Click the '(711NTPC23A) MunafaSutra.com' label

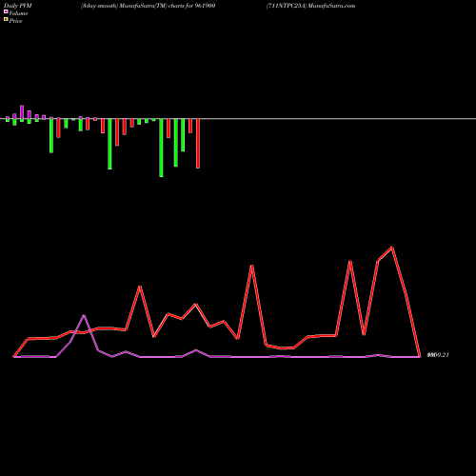point(310,6)
